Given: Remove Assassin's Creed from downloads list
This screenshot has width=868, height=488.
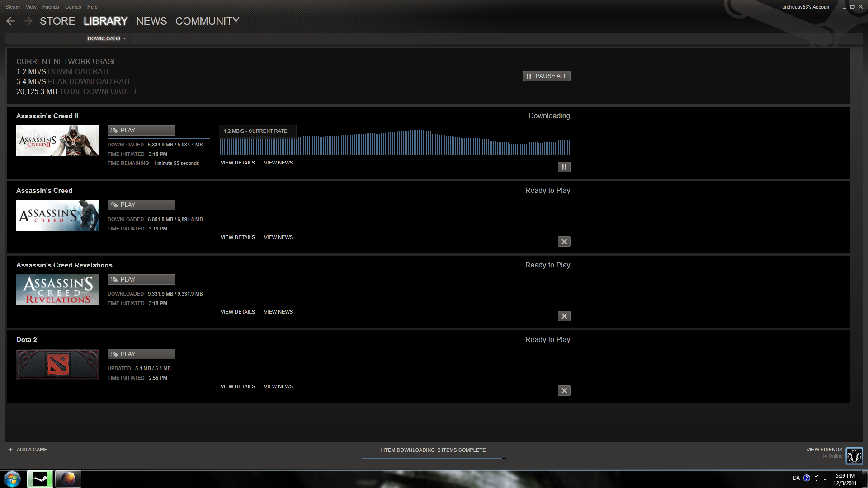Looking at the screenshot, I should [564, 242].
